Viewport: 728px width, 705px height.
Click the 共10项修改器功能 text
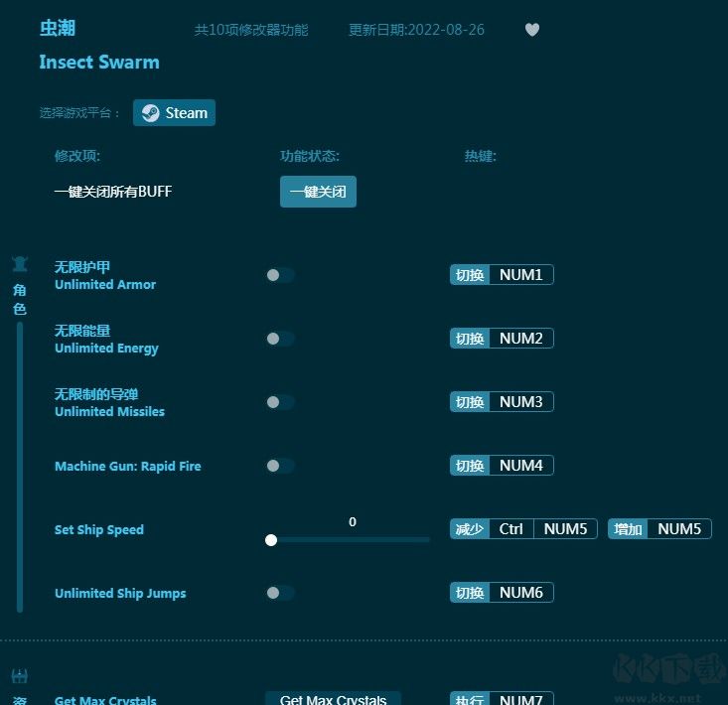click(x=251, y=30)
